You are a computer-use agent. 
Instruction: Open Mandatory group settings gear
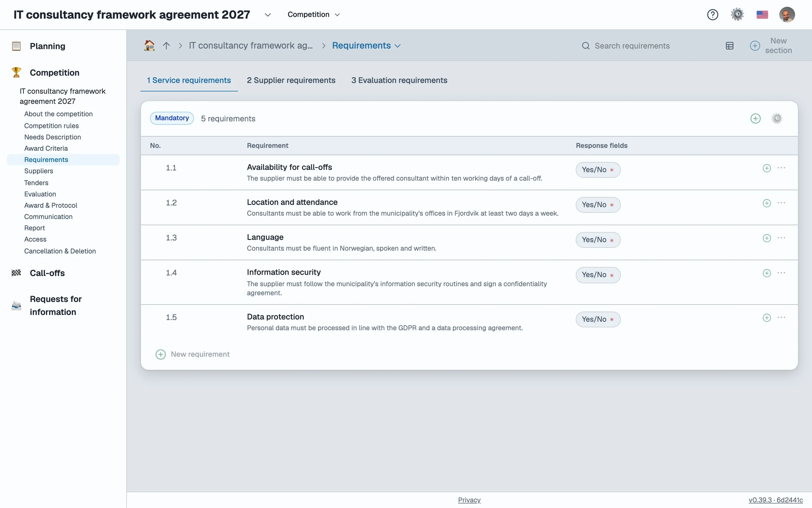point(777,118)
